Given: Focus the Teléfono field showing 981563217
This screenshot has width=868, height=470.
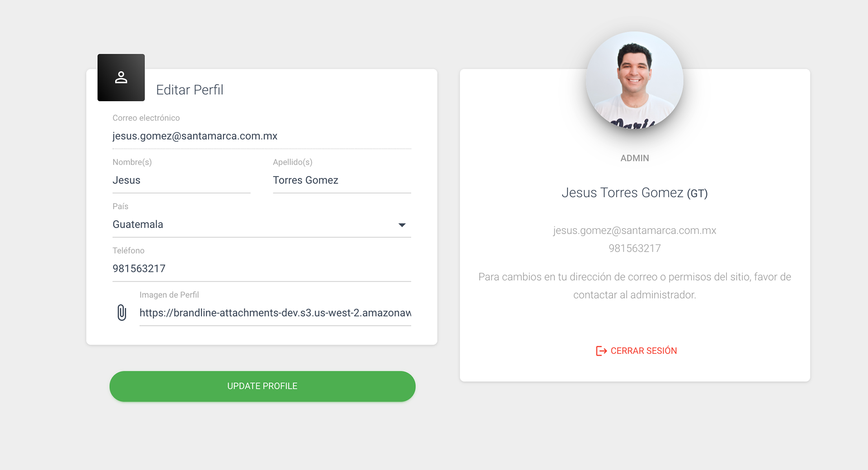Looking at the screenshot, I should click(262, 269).
